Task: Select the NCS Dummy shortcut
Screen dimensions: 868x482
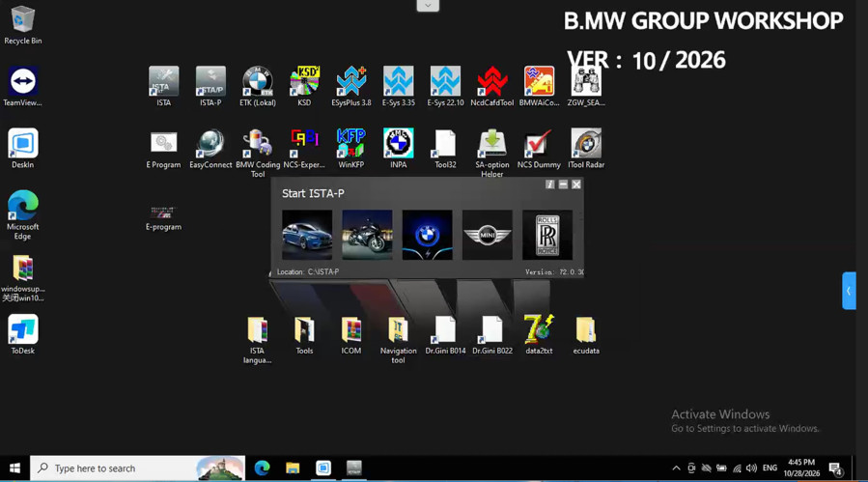Action: pos(539,143)
